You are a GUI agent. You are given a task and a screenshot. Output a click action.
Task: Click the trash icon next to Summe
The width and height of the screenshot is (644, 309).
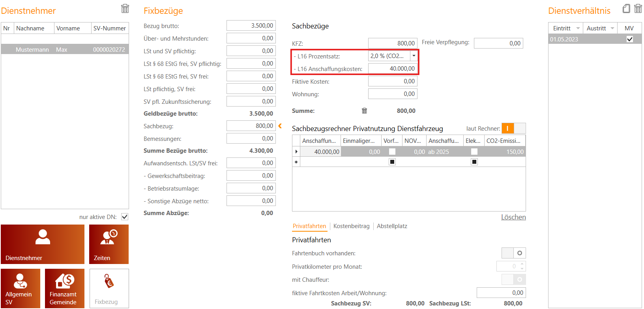click(364, 111)
